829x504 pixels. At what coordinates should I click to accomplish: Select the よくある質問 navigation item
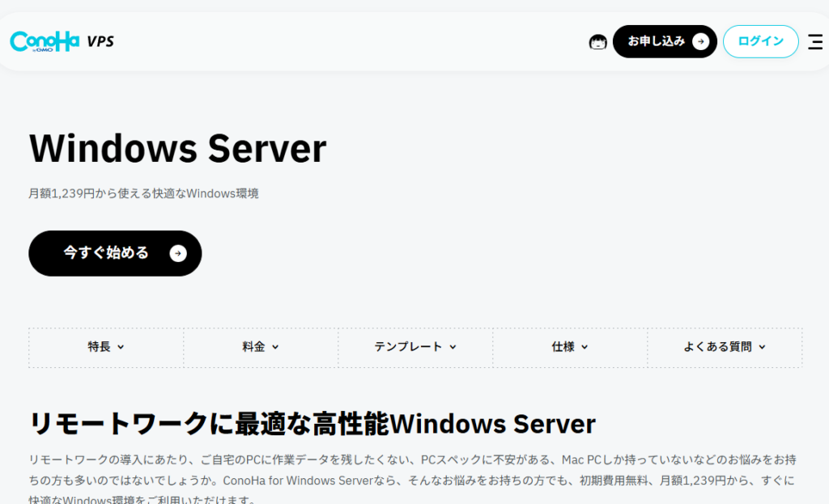[x=717, y=347]
